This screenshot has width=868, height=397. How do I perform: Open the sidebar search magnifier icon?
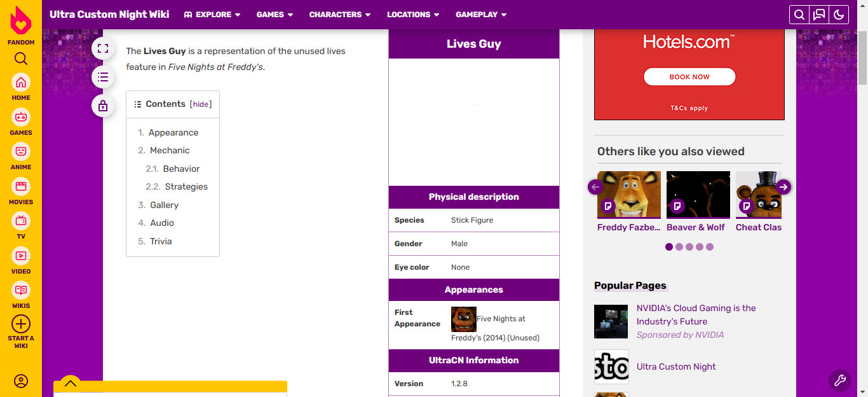pyautogui.click(x=21, y=59)
